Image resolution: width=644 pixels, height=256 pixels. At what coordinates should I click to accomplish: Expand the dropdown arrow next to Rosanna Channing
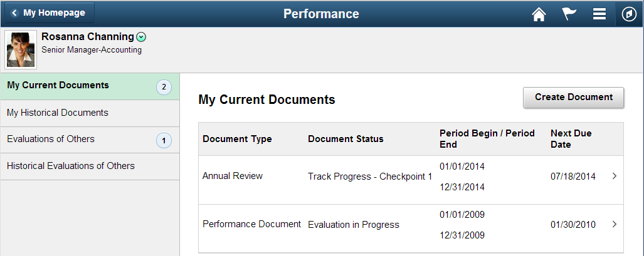(x=141, y=38)
